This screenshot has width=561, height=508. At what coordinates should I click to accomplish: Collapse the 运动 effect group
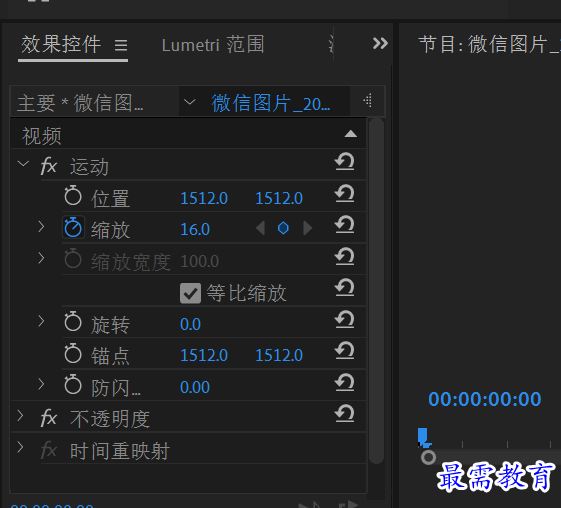tap(24, 164)
